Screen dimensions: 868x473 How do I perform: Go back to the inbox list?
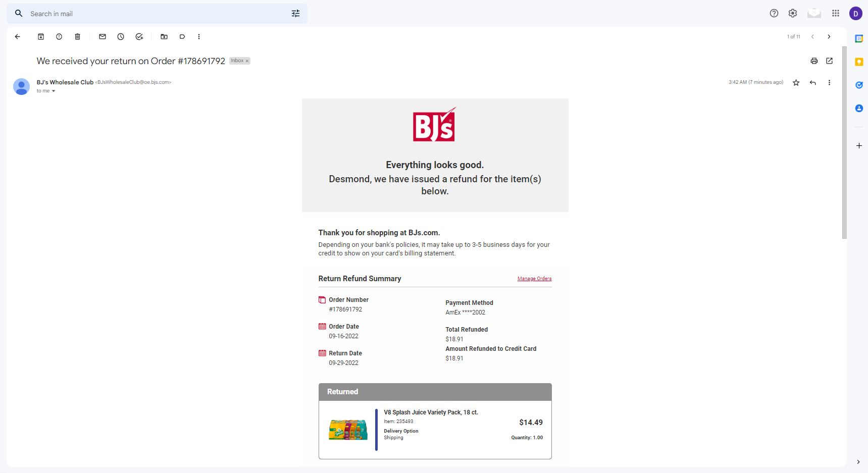18,37
